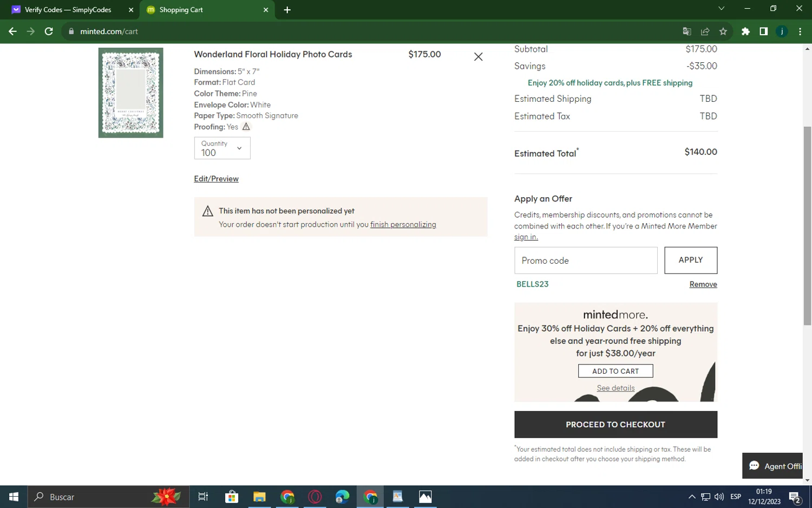Open the volume control icon
Image resolution: width=812 pixels, height=508 pixels.
(x=719, y=497)
